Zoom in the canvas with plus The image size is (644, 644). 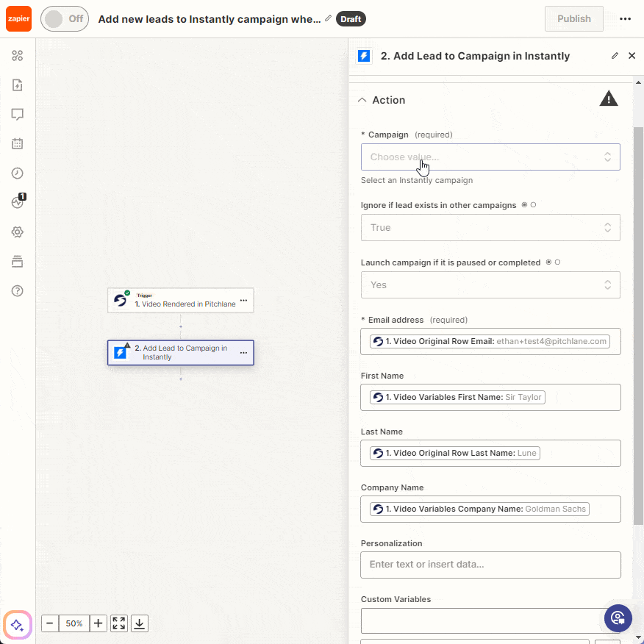99,623
